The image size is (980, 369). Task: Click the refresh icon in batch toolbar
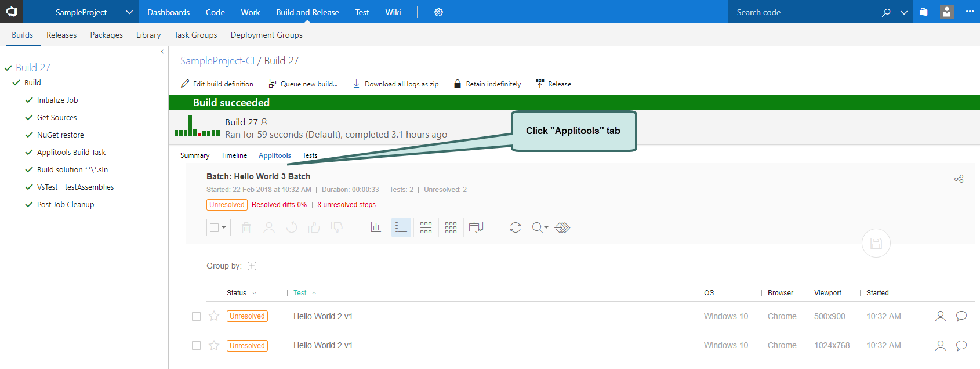click(516, 227)
